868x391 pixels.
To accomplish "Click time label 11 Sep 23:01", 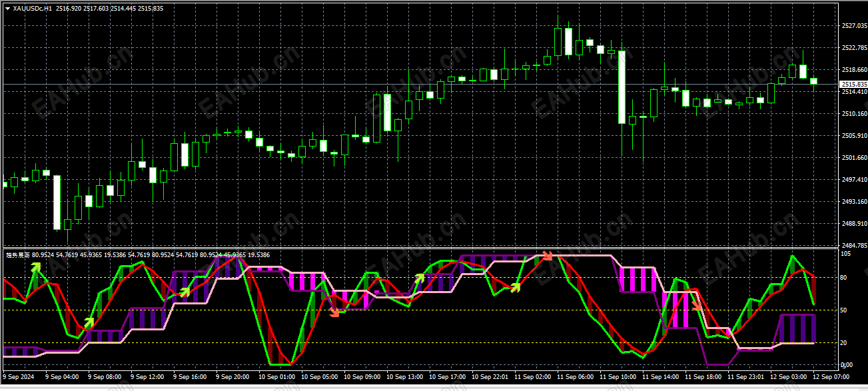I will click(747, 377).
